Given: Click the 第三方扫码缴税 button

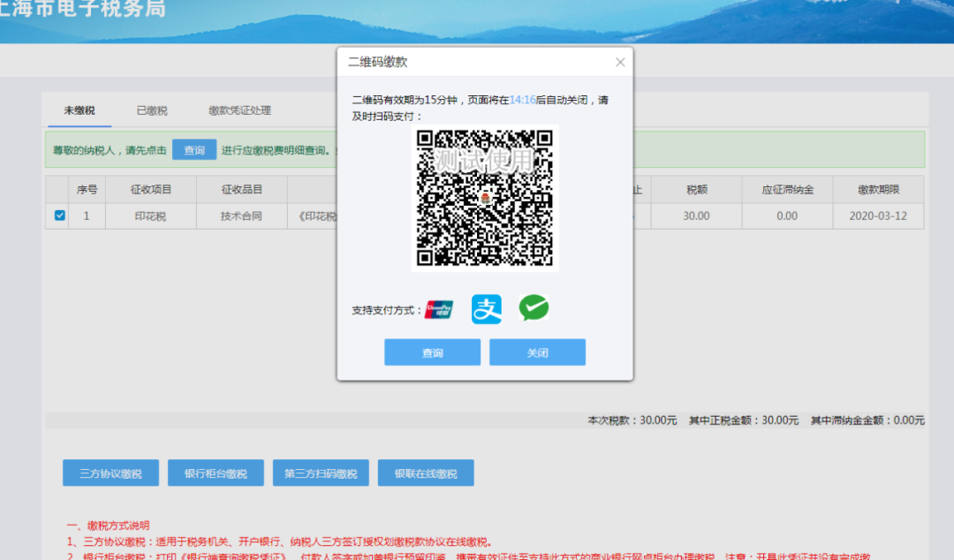Looking at the screenshot, I should pos(321,473).
